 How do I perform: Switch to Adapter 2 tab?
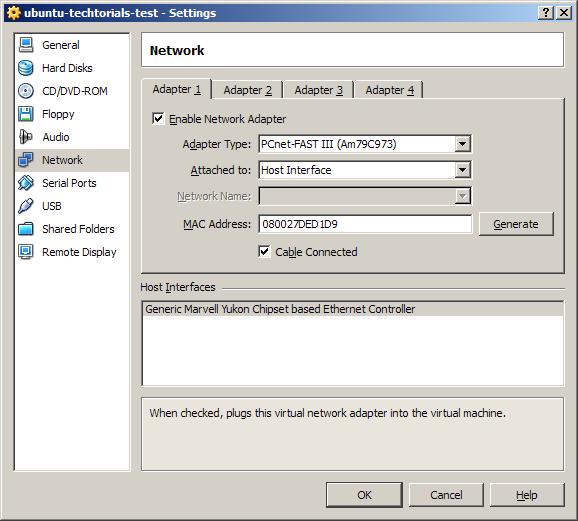247,90
